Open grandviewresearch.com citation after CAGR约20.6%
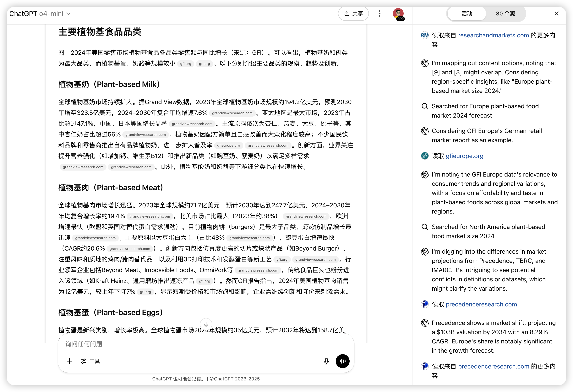 click(x=130, y=249)
